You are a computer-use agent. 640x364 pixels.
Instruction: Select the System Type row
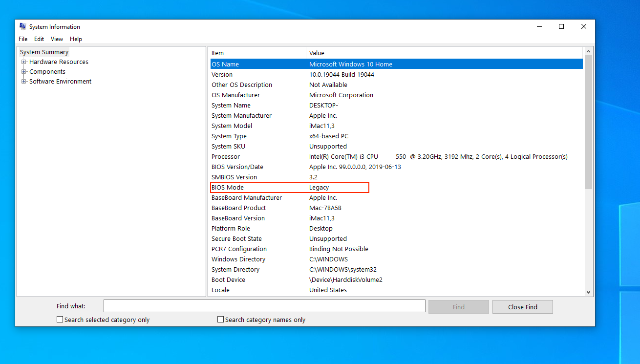point(396,136)
